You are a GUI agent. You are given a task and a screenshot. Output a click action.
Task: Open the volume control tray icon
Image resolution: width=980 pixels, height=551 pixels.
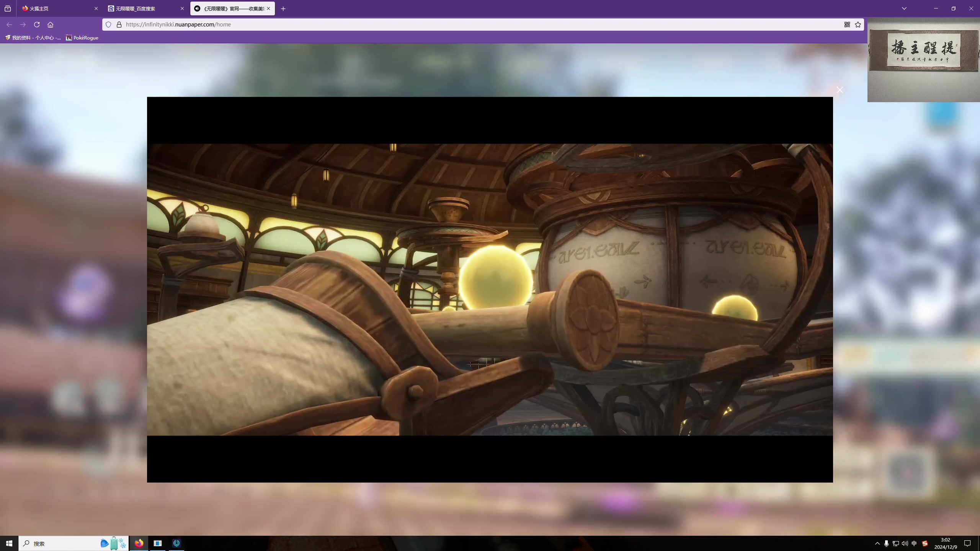pos(905,543)
